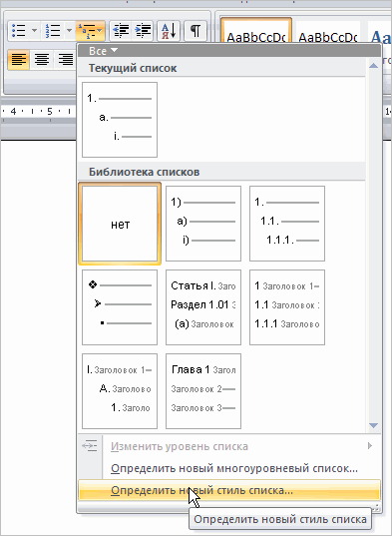Choose 'Определить новый стиль списка...'
The width and height of the screenshot is (392, 536).
(228, 490)
